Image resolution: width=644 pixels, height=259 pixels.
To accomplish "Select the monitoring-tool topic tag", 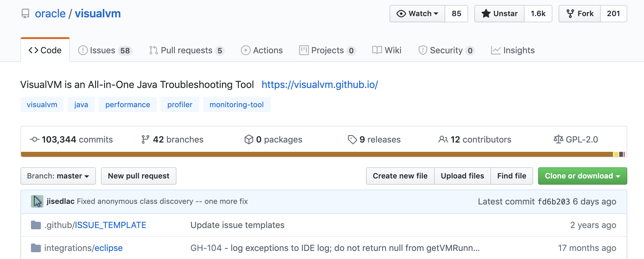I will 237,104.
